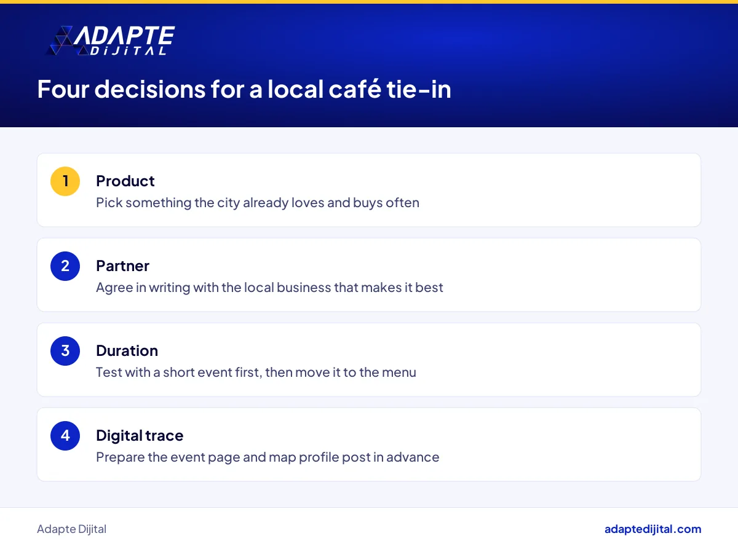Select the 'Digital trace' heading
Viewport: 738px width, 560px height.
coord(140,435)
